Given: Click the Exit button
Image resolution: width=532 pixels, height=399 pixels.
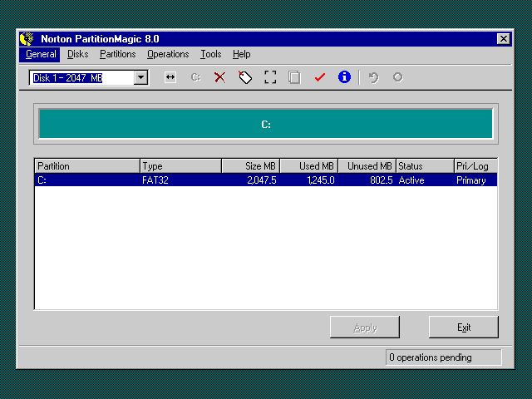Looking at the screenshot, I should (x=464, y=328).
